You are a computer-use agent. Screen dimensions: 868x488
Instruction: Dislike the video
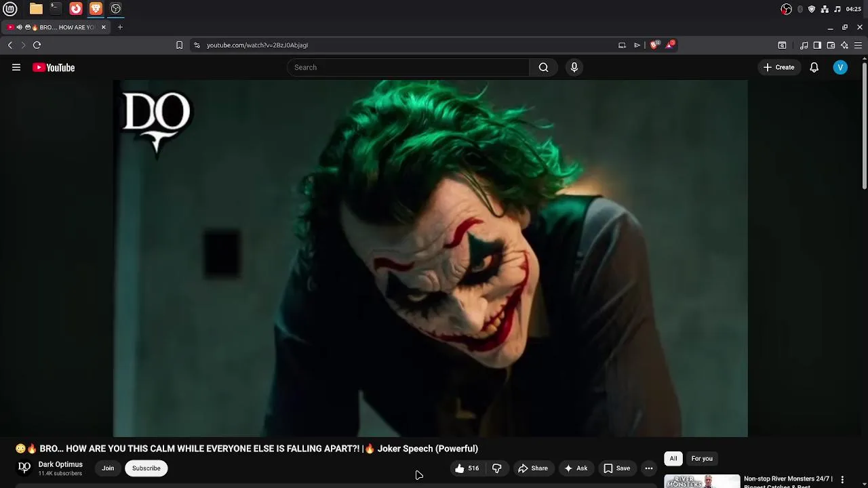pyautogui.click(x=497, y=468)
